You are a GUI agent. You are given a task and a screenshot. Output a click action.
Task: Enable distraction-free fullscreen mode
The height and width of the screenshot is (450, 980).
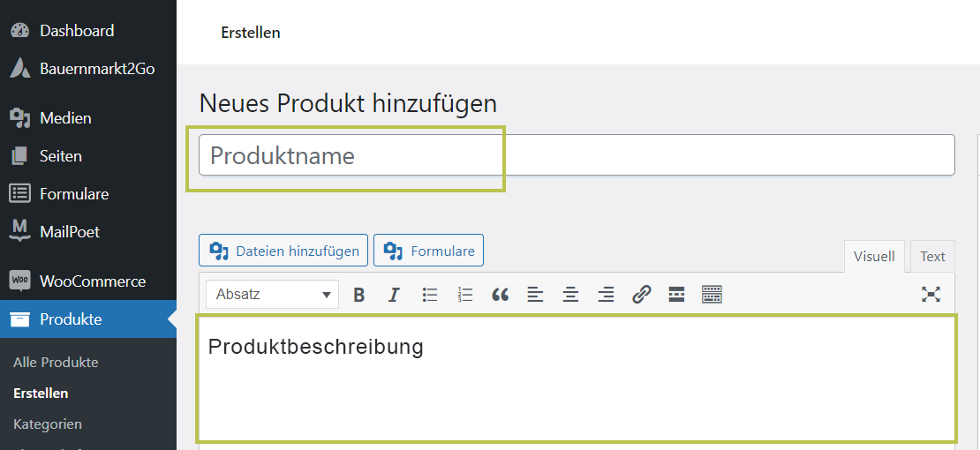[931, 295]
